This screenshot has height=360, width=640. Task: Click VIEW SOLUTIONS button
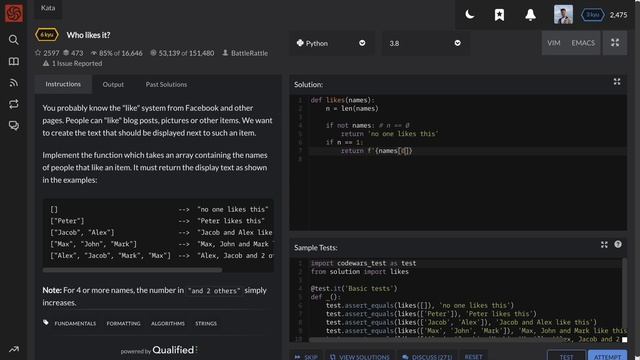[360, 357]
